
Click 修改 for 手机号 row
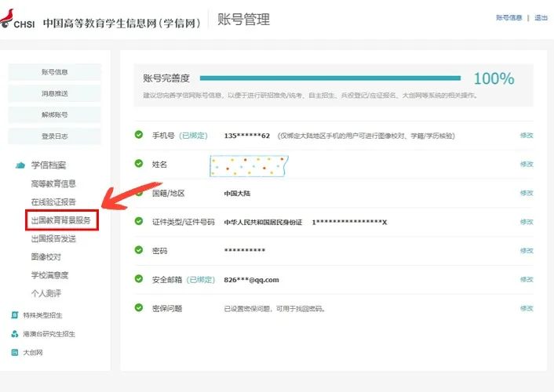click(527, 136)
